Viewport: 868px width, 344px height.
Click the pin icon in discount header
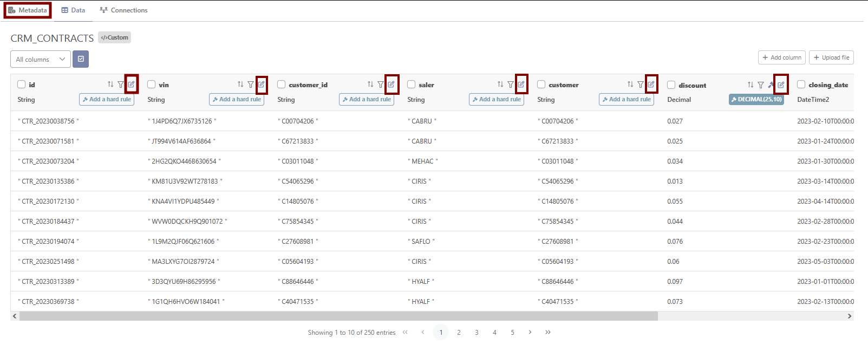771,85
